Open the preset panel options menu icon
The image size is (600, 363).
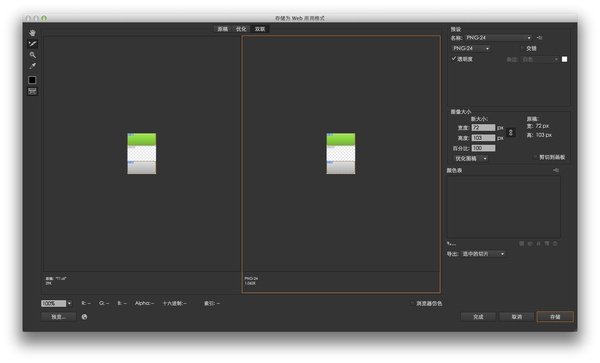click(x=540, y=38)
